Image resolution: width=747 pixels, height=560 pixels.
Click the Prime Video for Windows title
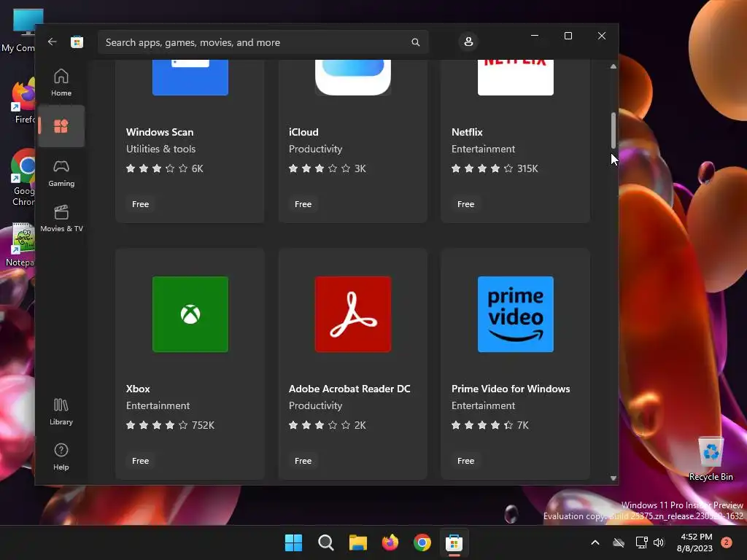[510, 389]
